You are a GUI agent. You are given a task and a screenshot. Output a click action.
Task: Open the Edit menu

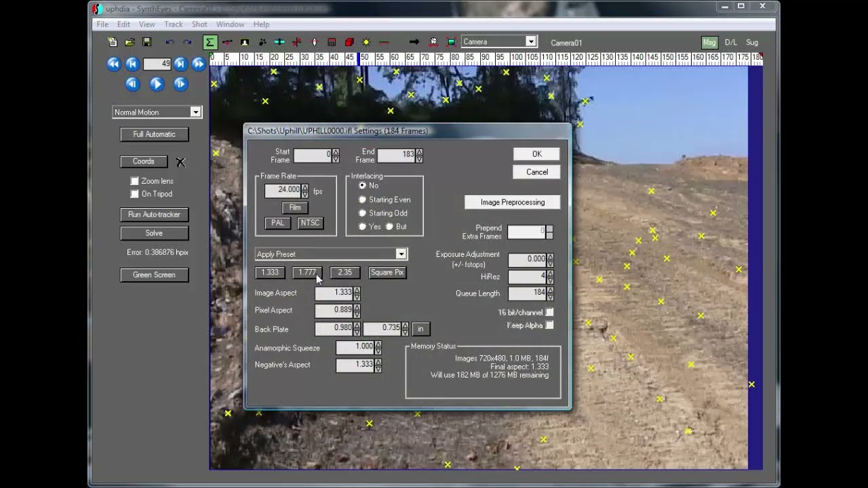123,24
